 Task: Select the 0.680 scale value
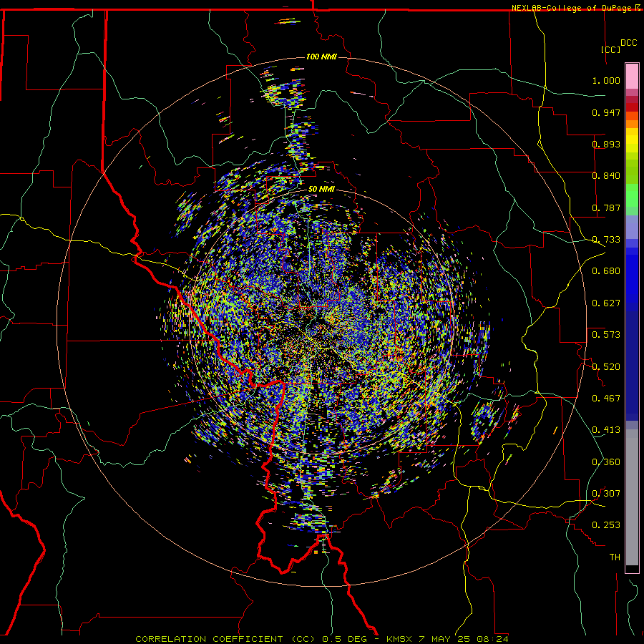606,271
